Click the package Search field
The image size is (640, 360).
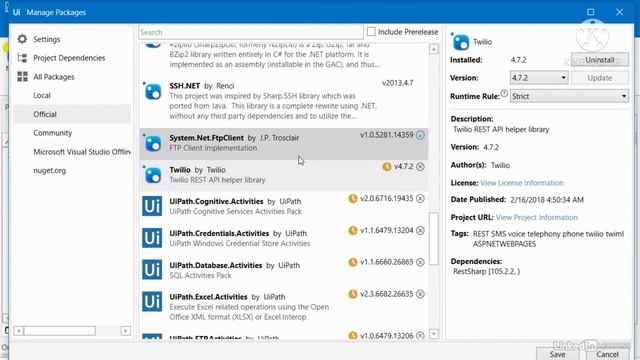(x=251, y=32)
